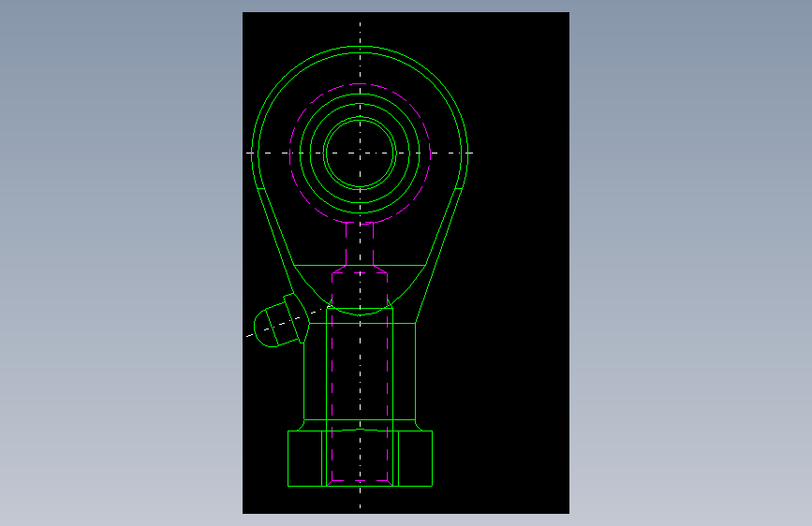Select the grease nipple fitting on the housing
The width and height of the screenshot is (812, 526).
click(x=281, y=321)
